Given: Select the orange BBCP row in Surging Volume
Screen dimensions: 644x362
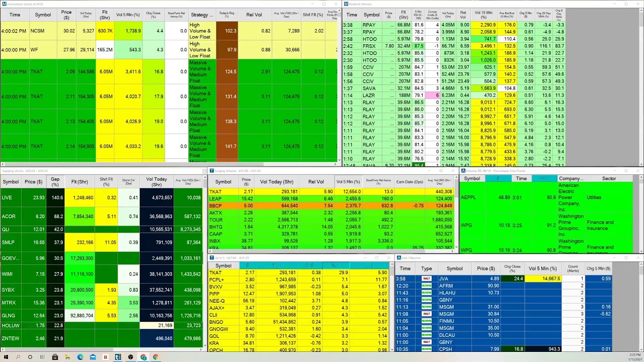Looking at the screenshot, I should (x=331, y=206).
